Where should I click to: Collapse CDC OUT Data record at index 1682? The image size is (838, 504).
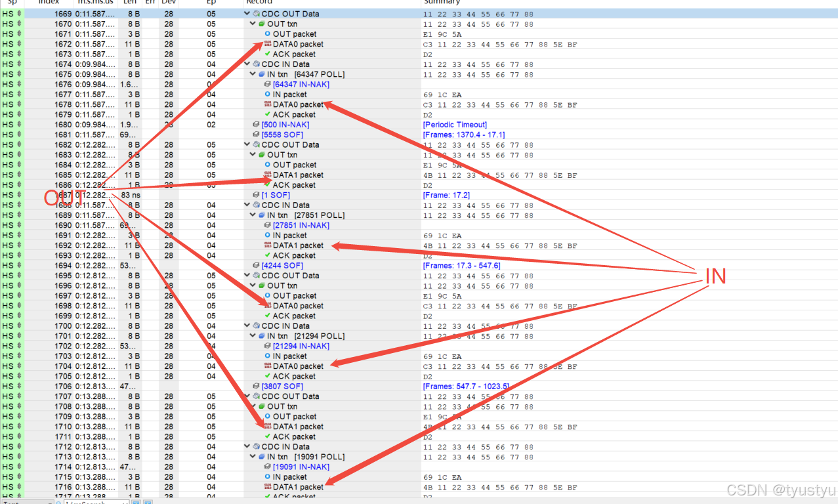click(x=247, y=145)
